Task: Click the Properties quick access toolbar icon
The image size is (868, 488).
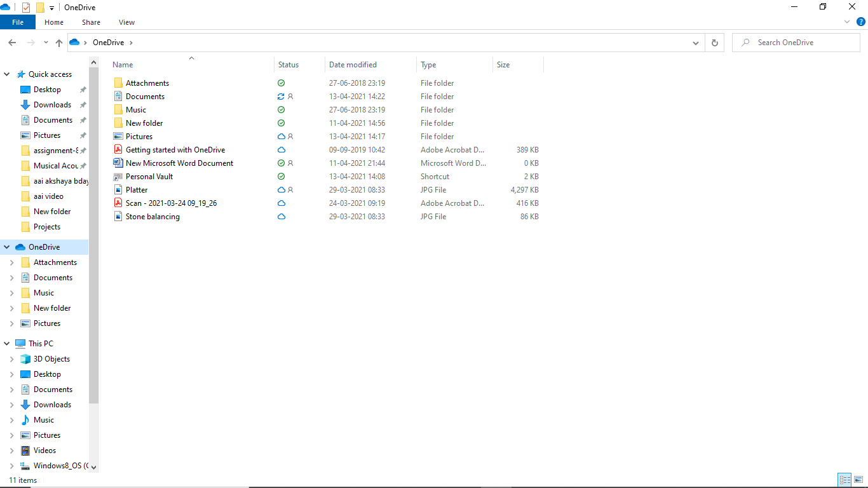Action: point(26,8)
